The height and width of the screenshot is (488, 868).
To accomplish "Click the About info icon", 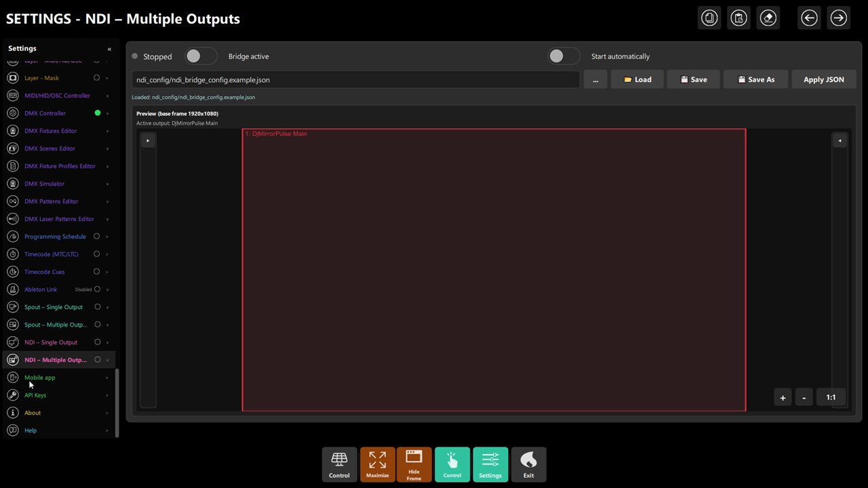I will [x=12, y=413].
